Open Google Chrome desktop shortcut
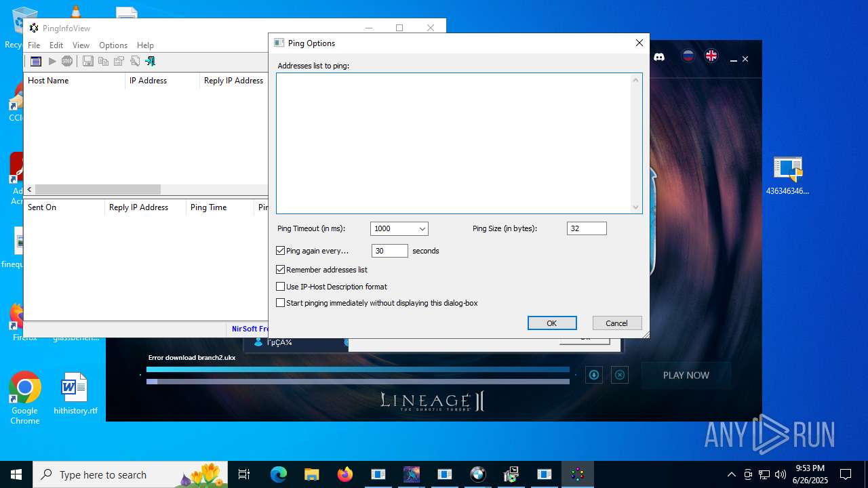This screenshot has width=868, height=488. [25, 399]
